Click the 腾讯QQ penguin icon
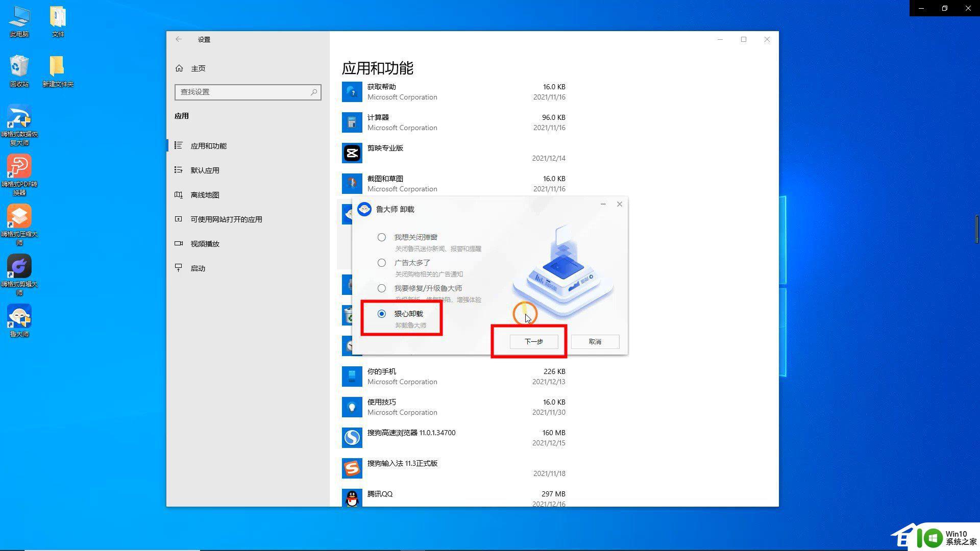 point(352,498)
